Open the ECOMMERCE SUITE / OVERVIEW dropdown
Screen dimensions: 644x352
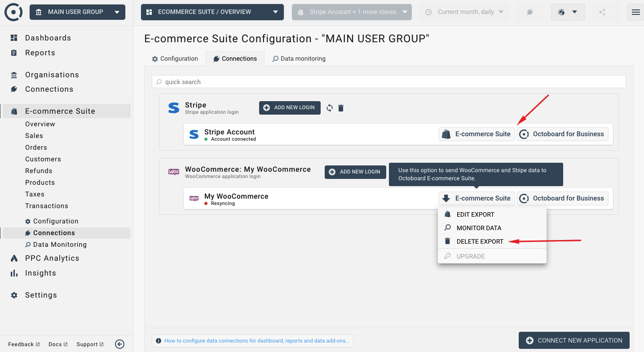click(x=212, y=12)
